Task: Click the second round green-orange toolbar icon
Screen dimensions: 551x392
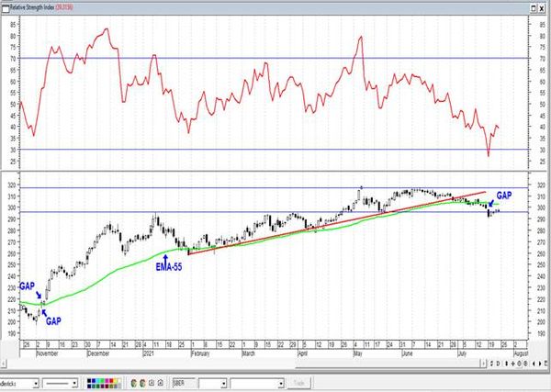Action: pyautogui.click(x=142, y=383)
